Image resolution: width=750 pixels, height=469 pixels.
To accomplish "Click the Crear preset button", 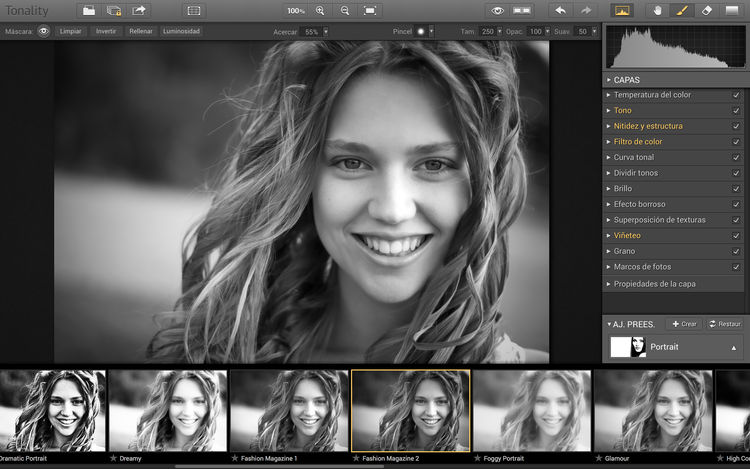I will (x=684, y=324).
